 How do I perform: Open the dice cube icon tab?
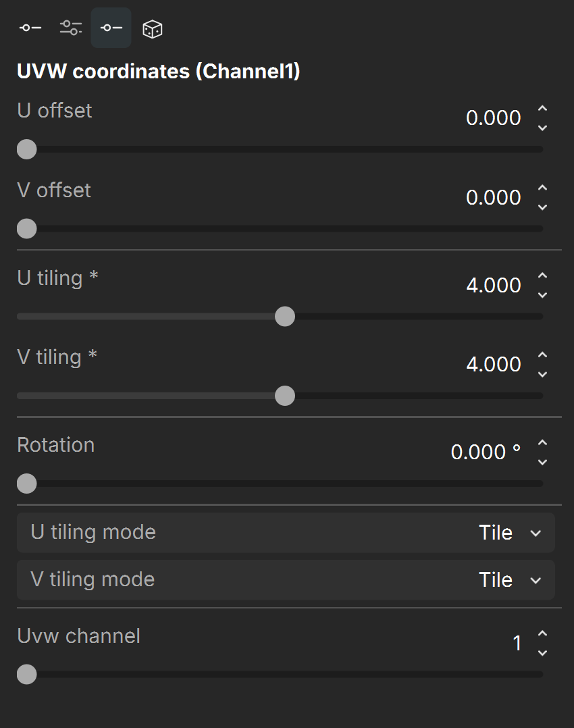click(x=152, y=29)
